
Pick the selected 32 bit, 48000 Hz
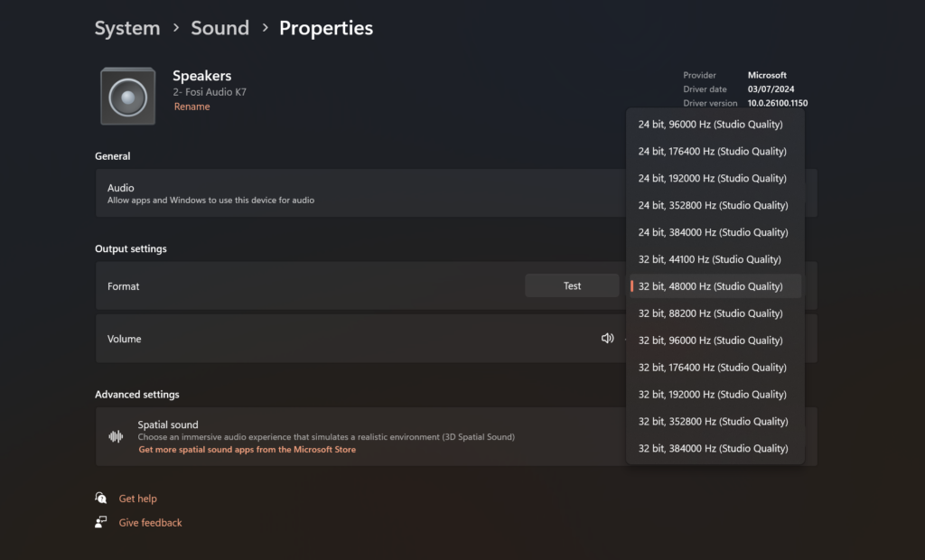click(710, 286)
